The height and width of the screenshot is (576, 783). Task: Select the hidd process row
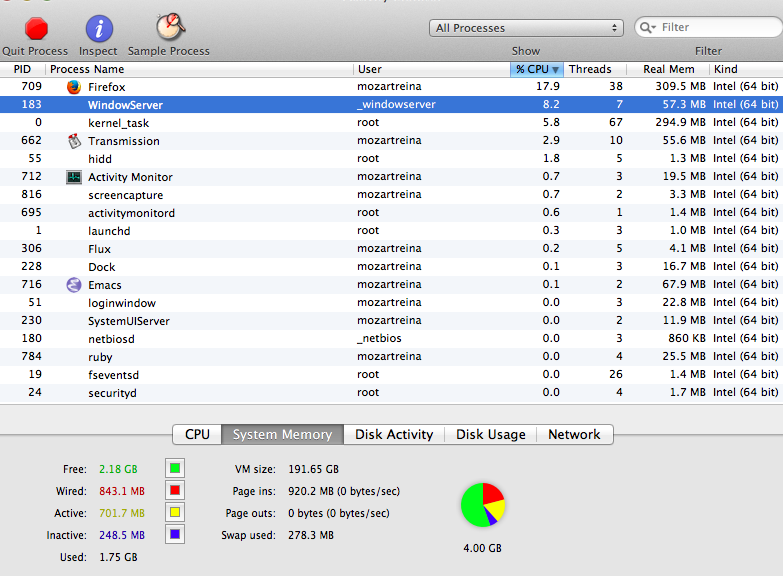(x=392, y=158)
